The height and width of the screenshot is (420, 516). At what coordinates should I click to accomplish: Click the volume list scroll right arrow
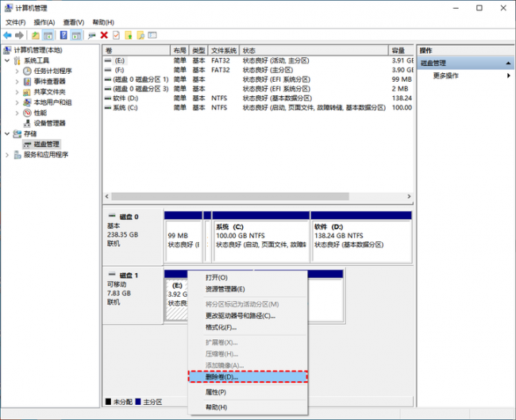pyautogui.click(x=409, y=197)
